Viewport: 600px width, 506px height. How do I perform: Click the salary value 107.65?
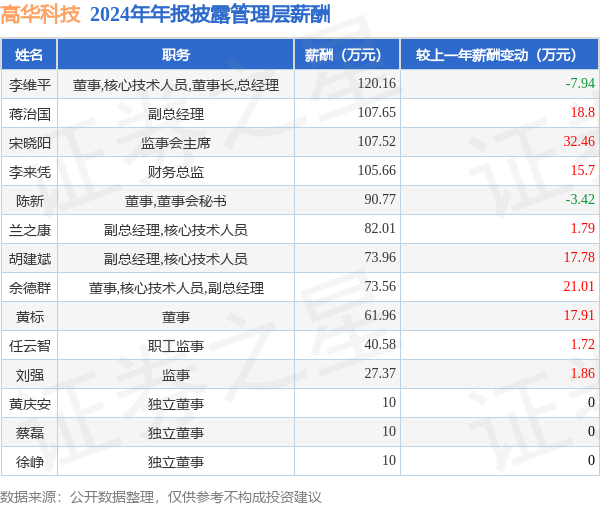pos(377,112)
